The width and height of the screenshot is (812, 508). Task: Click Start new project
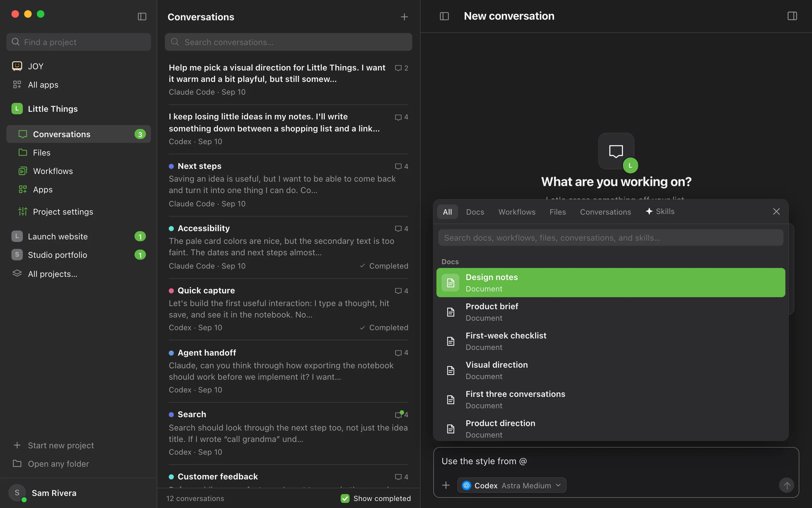(x=54, y=445)
